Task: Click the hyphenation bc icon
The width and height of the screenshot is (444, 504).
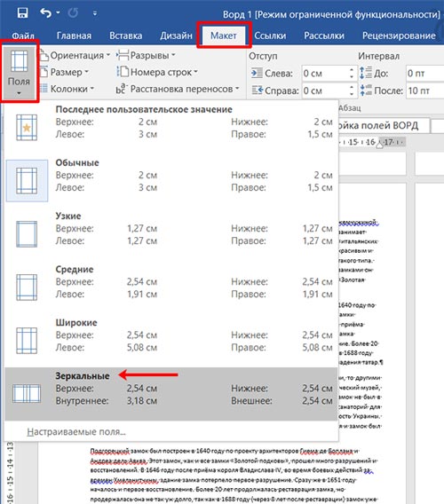Action: click(122, 89)
